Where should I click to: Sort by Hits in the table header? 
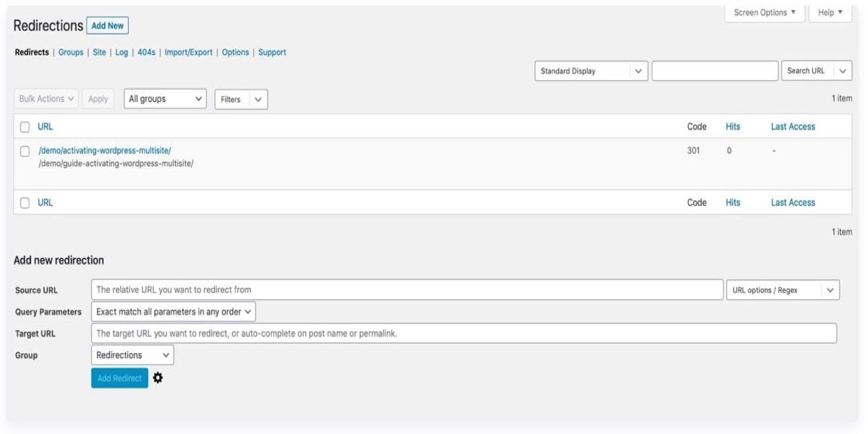pyautogui.click(x=733, y=127)
